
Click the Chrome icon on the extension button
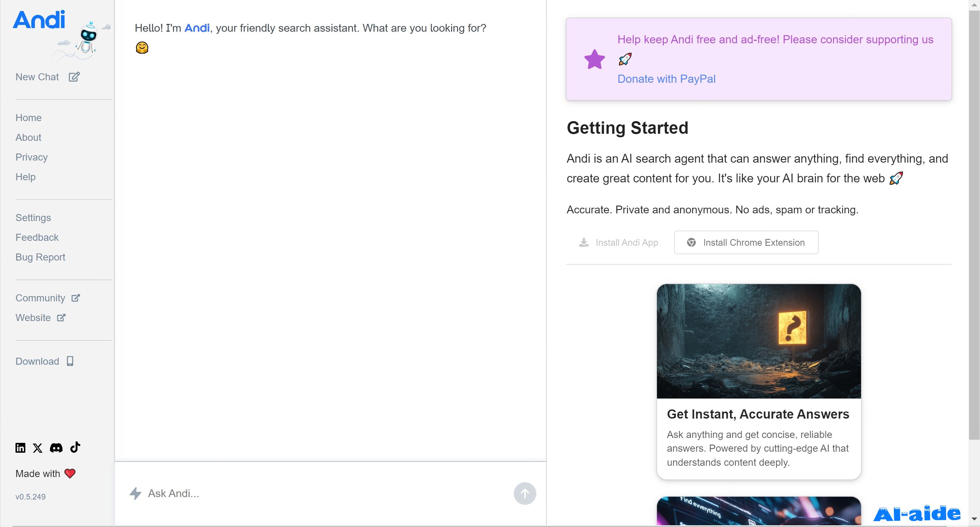coord(691,243)
